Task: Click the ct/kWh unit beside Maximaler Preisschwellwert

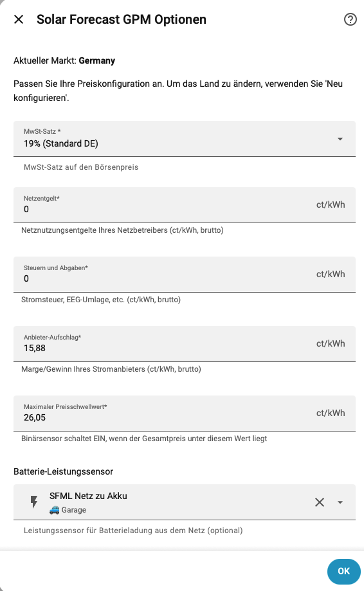Action: point(331,413)
